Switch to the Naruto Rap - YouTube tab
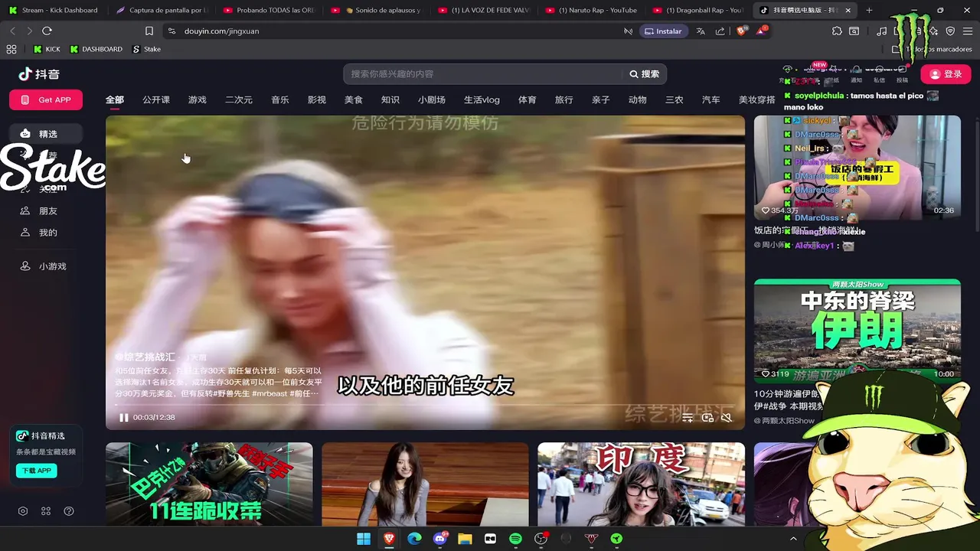Screen dimensions: 980x551 (x=590, y=10)
